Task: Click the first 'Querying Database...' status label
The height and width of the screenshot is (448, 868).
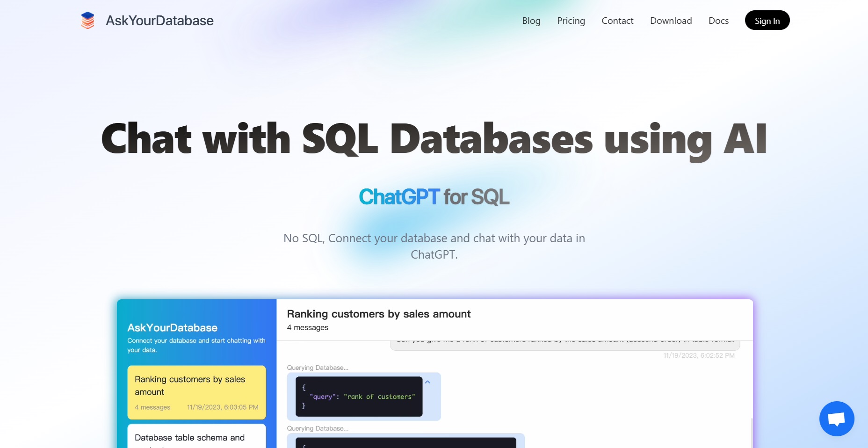Action: tap(318, 368)
